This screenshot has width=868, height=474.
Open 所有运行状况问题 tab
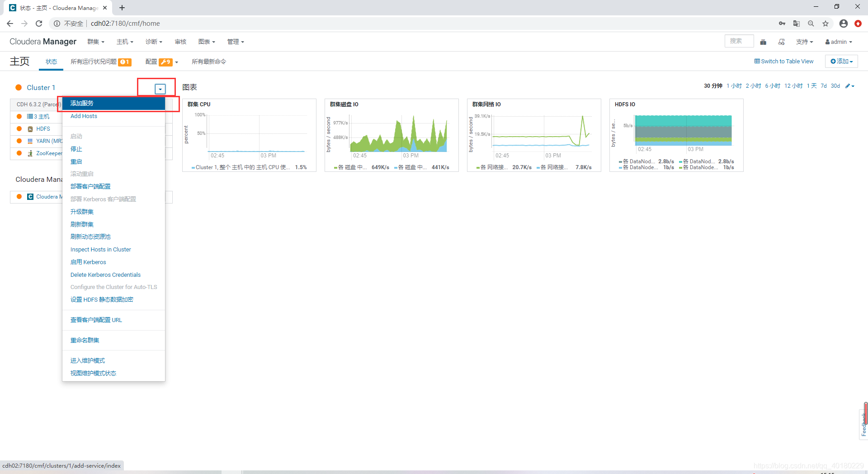pyautogui.click(x=101, y=62)
